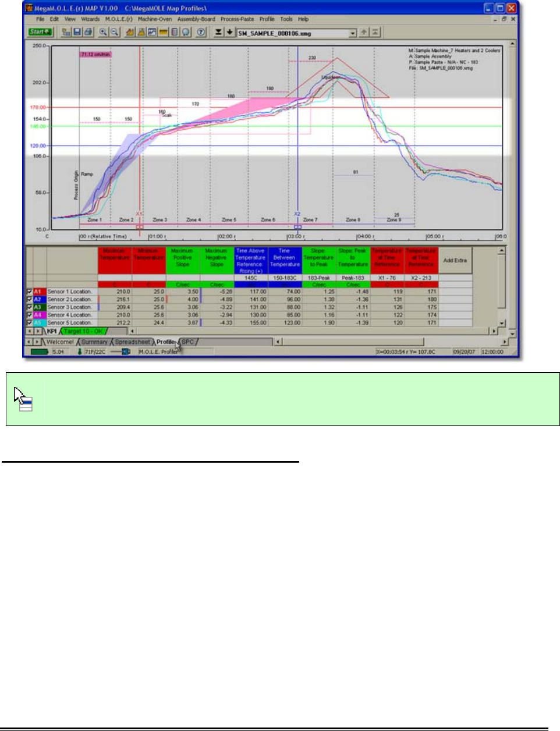Click the open file toolbar icon
560x731 pixels.
[66, 33]
